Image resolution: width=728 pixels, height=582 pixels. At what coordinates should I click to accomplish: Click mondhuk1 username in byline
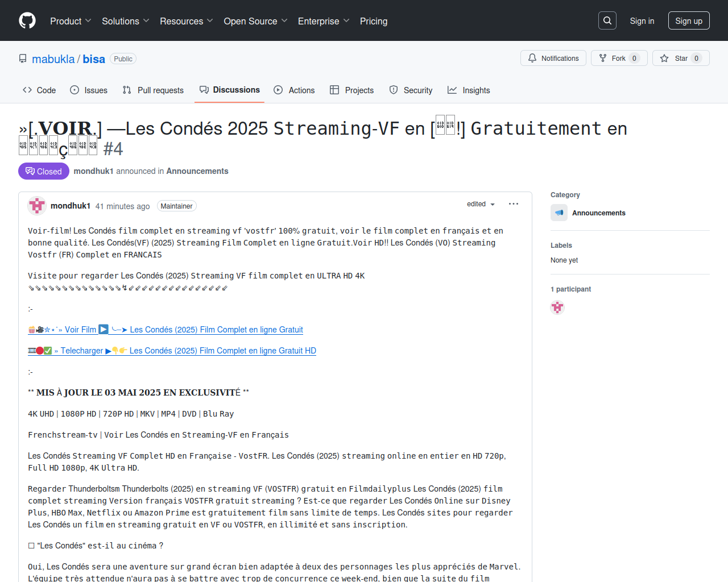(94, 171)
